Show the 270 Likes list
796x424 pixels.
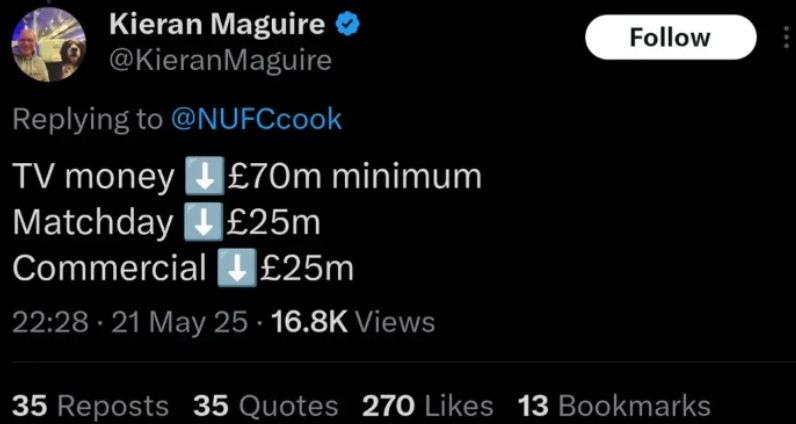[x=427, y=406]
